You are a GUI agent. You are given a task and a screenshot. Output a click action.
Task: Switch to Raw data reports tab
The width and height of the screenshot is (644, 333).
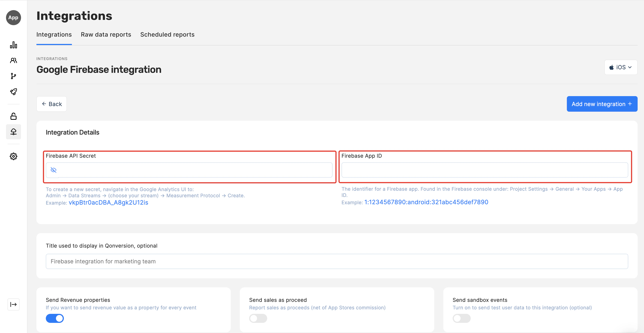pyautogui.click(x=106, y=35)
